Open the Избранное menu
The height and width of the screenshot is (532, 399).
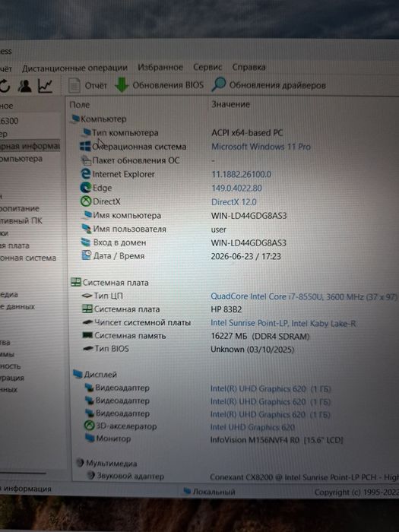[160, 67]
